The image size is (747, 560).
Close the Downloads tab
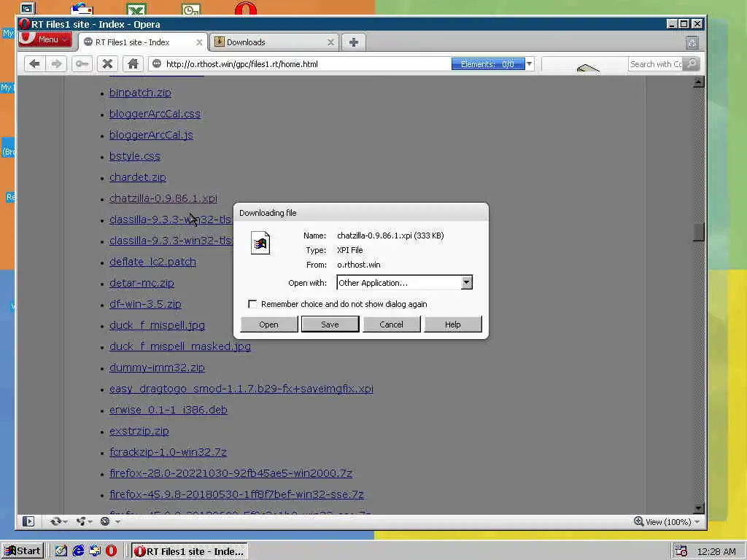330,42
